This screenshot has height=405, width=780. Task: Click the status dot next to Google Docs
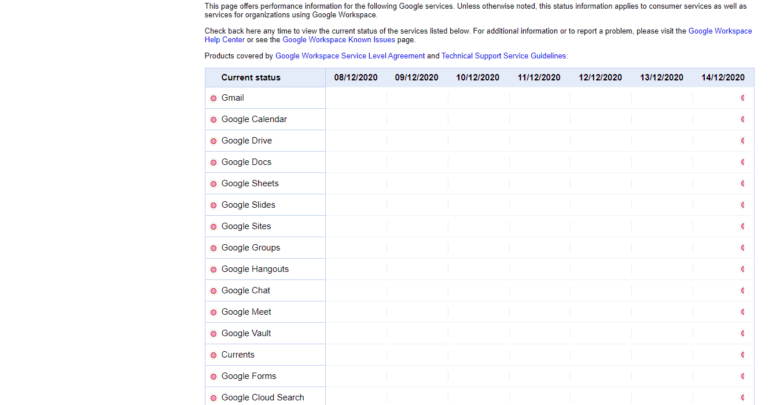[x=213, y=162]
